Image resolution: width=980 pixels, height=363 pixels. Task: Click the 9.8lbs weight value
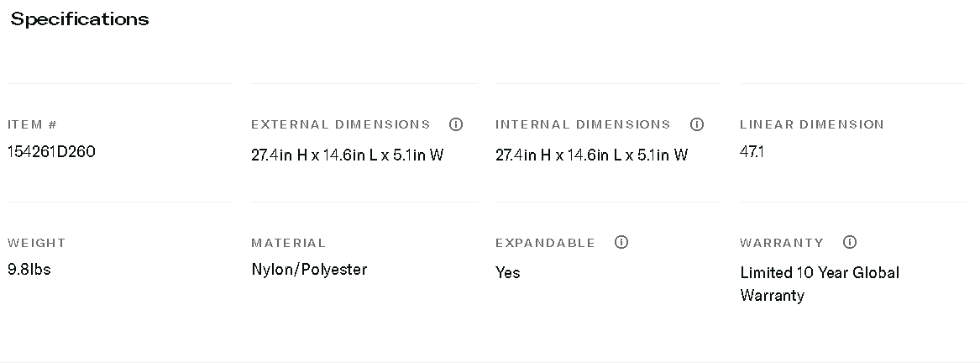click(29, 270)
